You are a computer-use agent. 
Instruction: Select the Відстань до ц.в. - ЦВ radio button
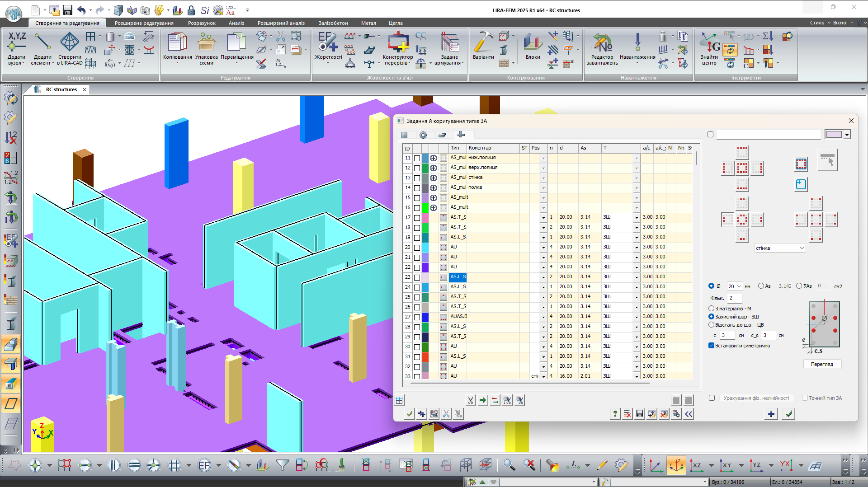[x=711, y=325]
